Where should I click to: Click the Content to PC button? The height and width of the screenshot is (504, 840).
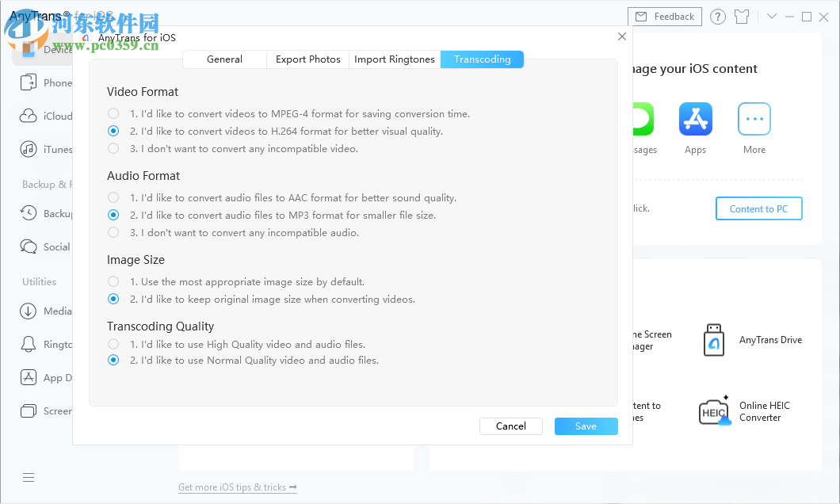pos(758,208)
